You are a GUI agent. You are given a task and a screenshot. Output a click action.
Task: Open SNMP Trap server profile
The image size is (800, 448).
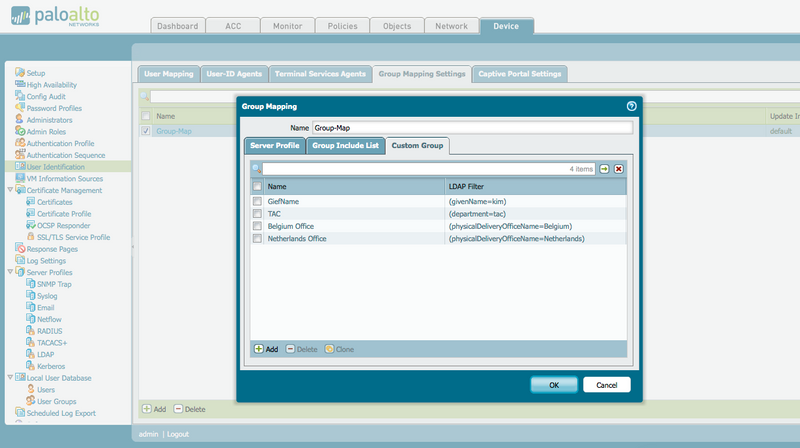(54, 283)
